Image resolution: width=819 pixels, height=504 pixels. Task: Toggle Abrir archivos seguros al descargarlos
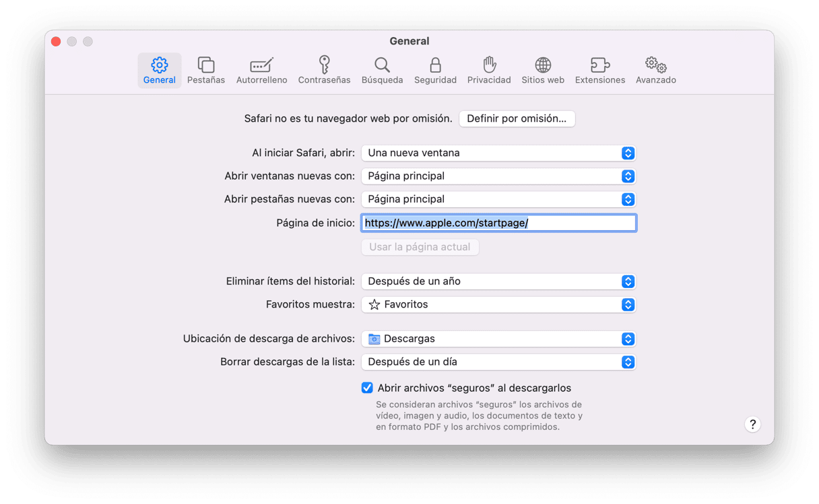coord(367,388)
